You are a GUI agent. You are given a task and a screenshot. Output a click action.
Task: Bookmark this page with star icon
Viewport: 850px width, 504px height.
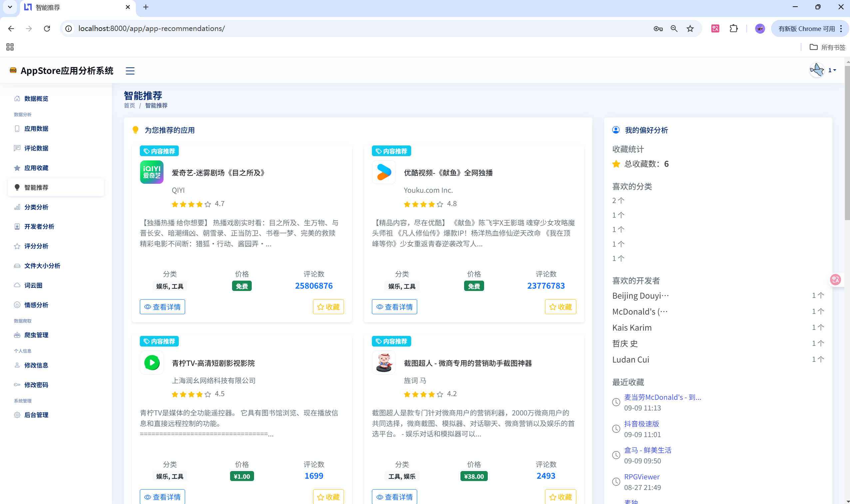click(690, 29)
